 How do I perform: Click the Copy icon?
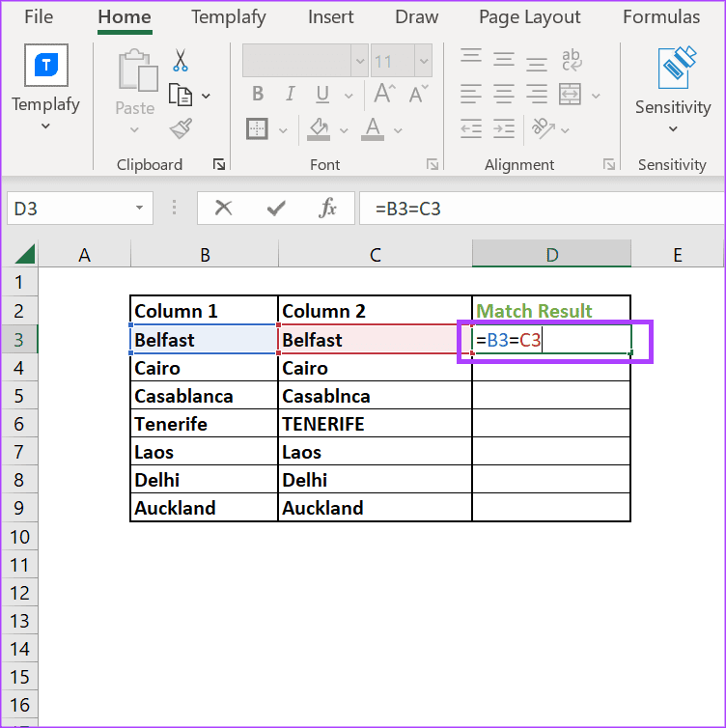[181, 96]
